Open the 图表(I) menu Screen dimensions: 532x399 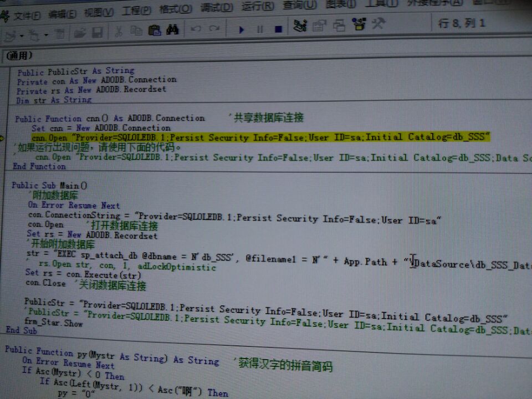[341, 4]
